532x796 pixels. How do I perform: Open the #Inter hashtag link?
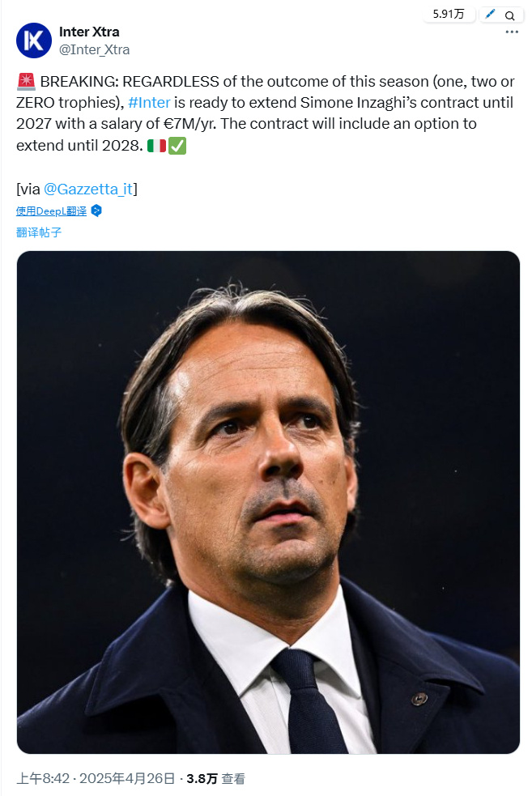point(149,104)
